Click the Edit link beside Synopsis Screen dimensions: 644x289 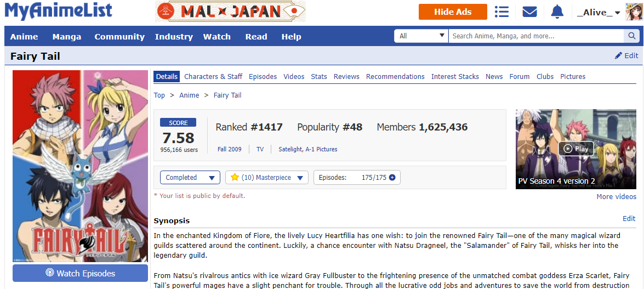(x=629, y=219)
